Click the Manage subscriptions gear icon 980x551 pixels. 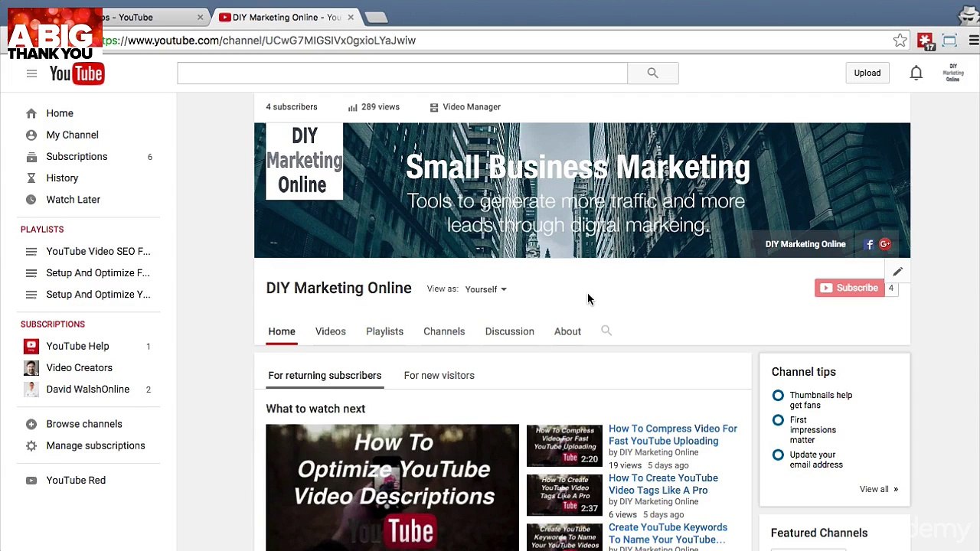31,445
